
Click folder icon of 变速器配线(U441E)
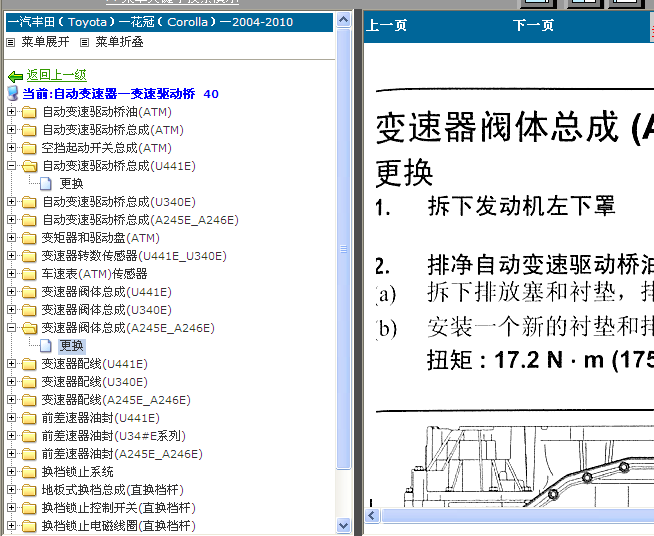[x=29, y=364]
